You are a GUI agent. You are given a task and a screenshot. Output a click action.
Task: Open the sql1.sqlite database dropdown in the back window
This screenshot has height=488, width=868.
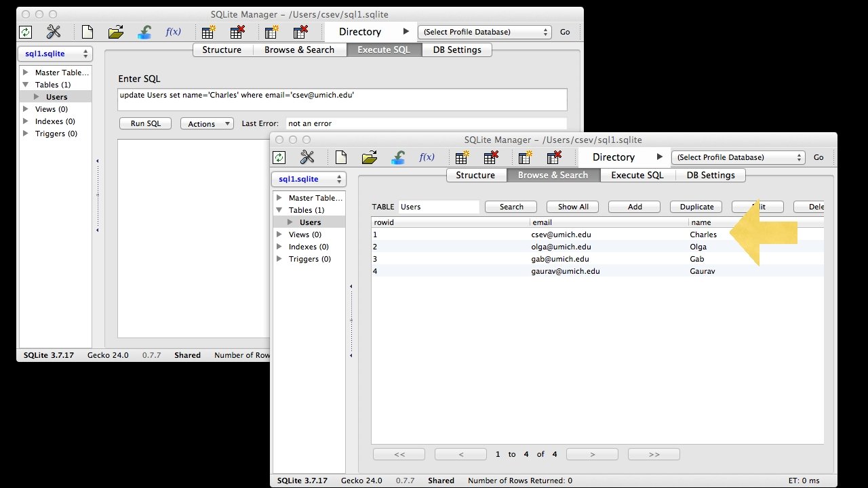point(55,54)
